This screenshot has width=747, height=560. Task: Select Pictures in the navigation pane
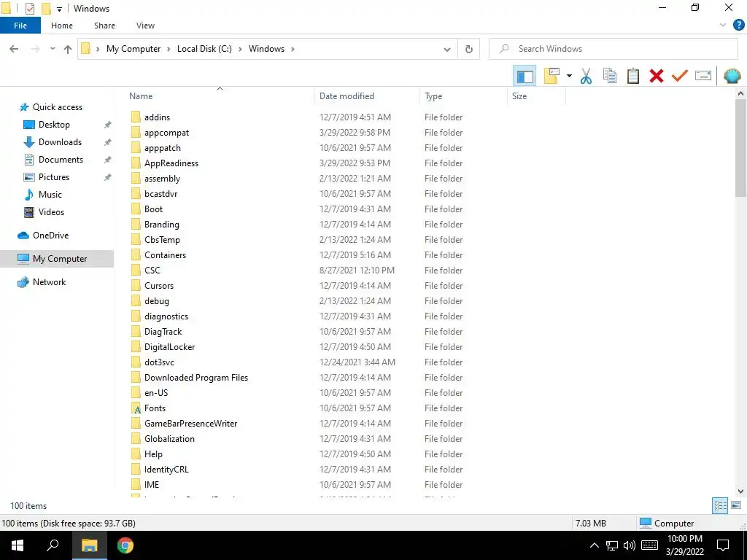54,177
